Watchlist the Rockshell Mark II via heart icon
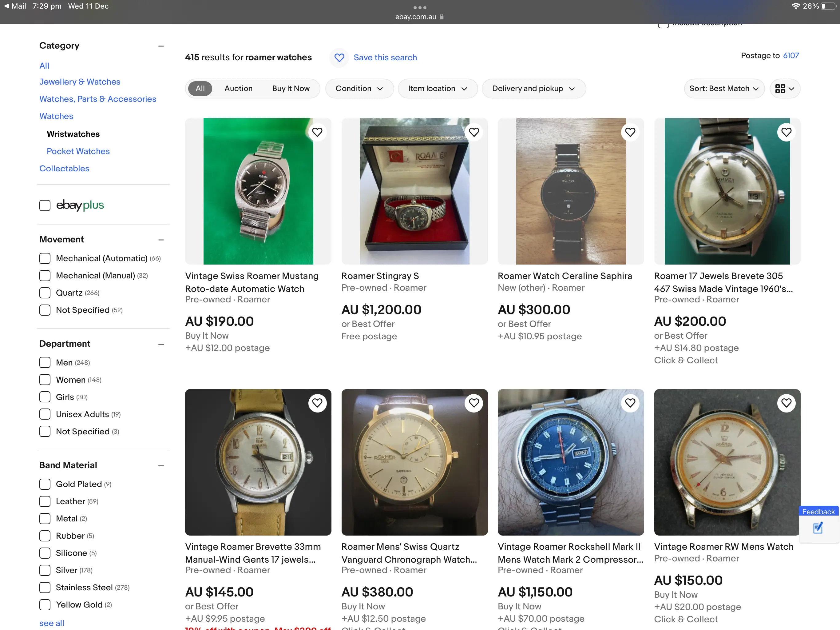This screenshot has height=630, width=840. point(630,403)
